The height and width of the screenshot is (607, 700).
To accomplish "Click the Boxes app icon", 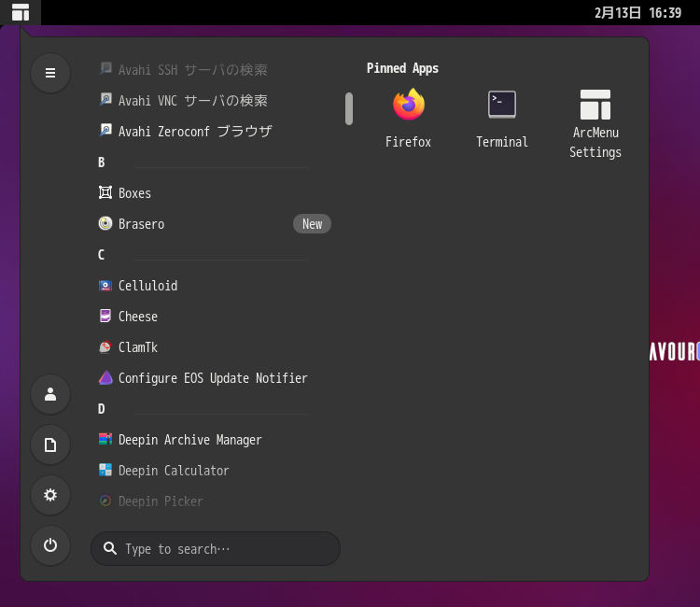I will pyautogui.click(x=105, y=192).
